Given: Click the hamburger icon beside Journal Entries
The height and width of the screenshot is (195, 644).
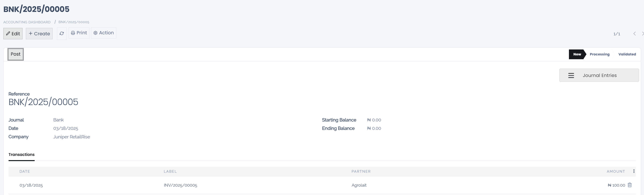Looking at the screenshot, I should (x=571, y=75).
